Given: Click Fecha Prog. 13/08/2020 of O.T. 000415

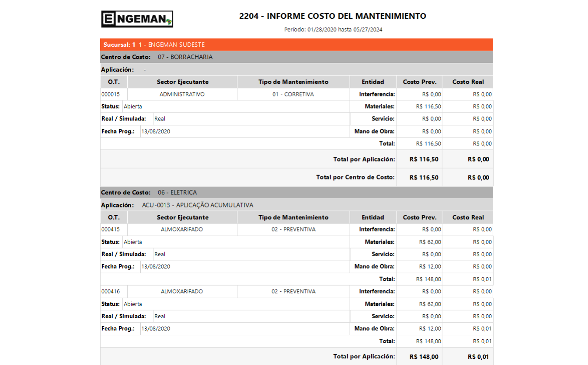Looking at the screenshot, I should [x=155, y=267].
